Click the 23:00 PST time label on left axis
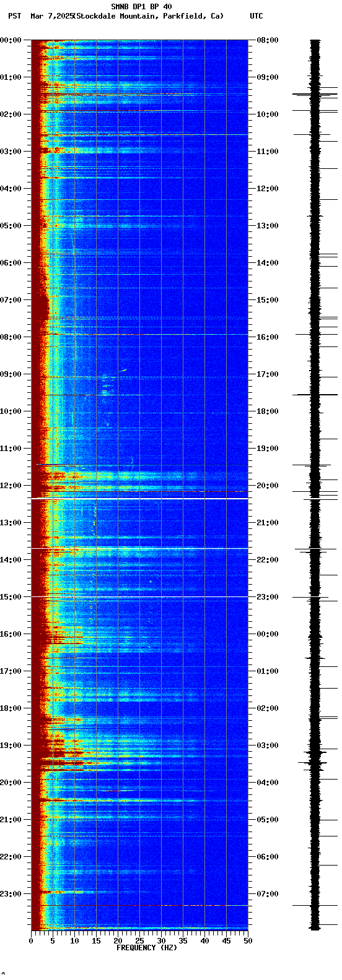The image size is (342, 980). tap(10, 894)
